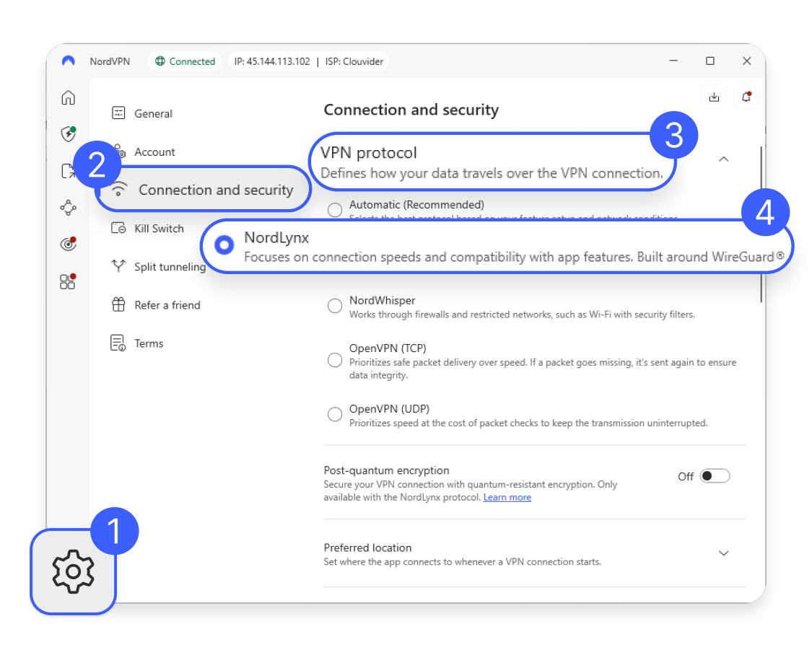Open Dark Web Monitor in the sidebar
The image size is (812, 647).
point(68,244)
